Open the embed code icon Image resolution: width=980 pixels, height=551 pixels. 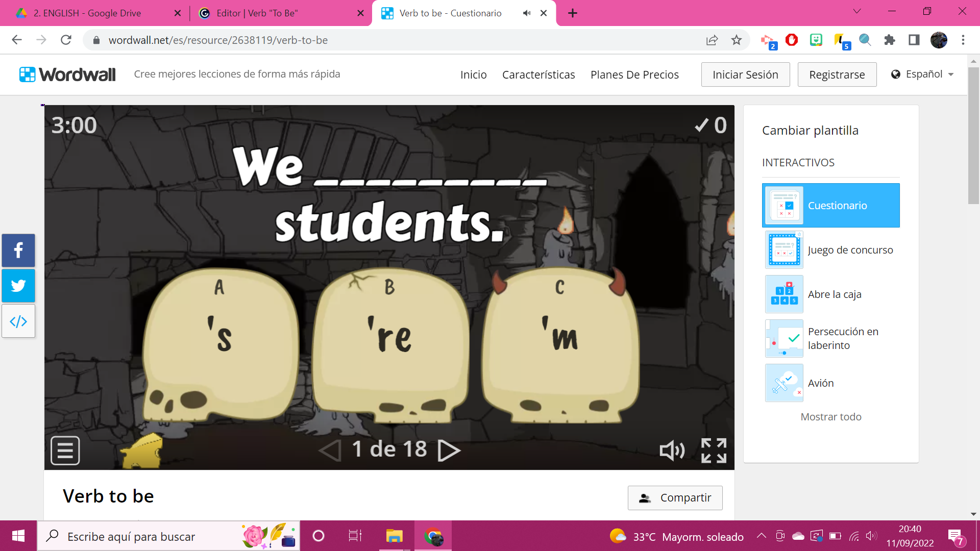(18, 321)
